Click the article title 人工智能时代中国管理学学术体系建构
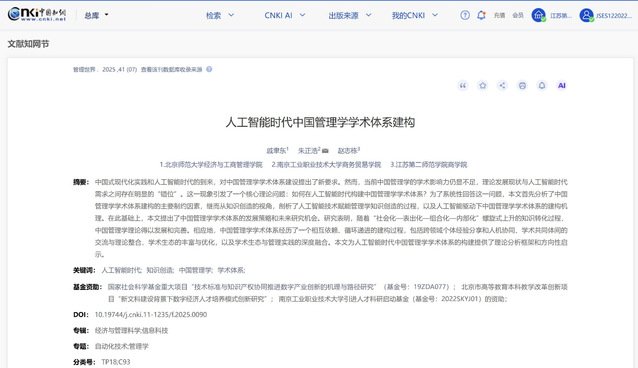The height and width of the screenshot is (368, 638). click(320, 122)
